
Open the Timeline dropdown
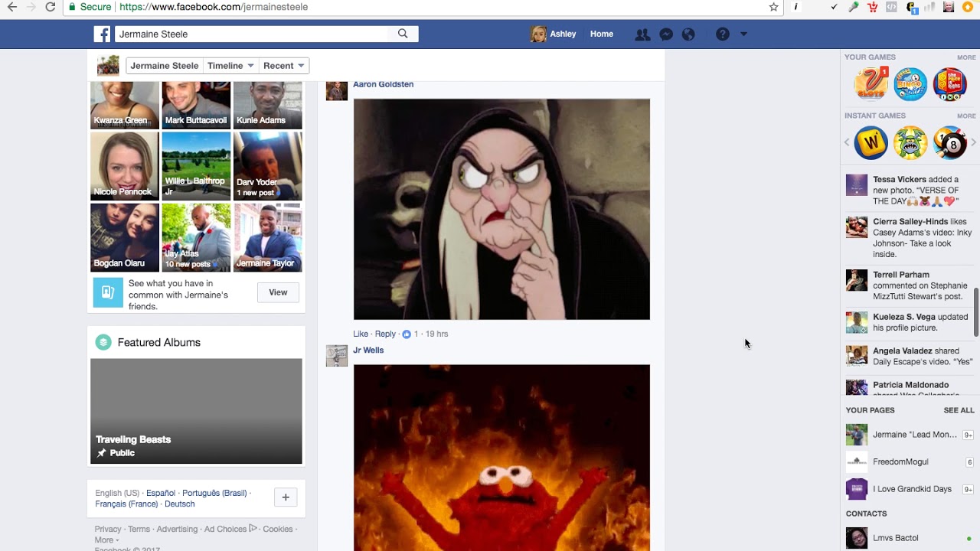point(230,66)
